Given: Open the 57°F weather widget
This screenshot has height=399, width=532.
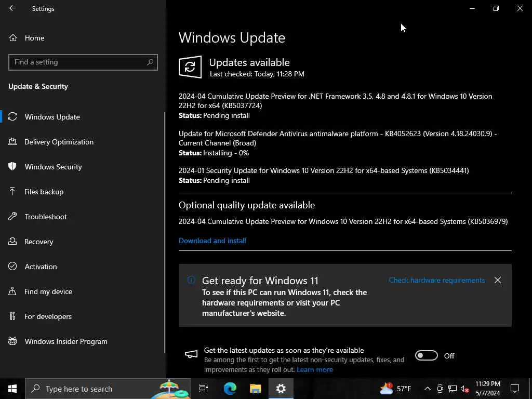Looking at the screenshot, I should 395,389.
